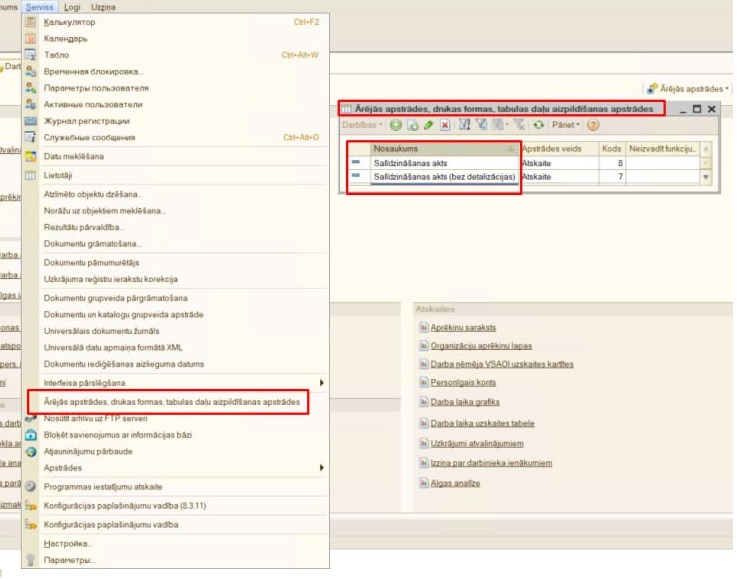The width and height of the screenshot is (739, 579).
Task: Click the Временная блокировка icon
Action: click(x=30, y=72)
